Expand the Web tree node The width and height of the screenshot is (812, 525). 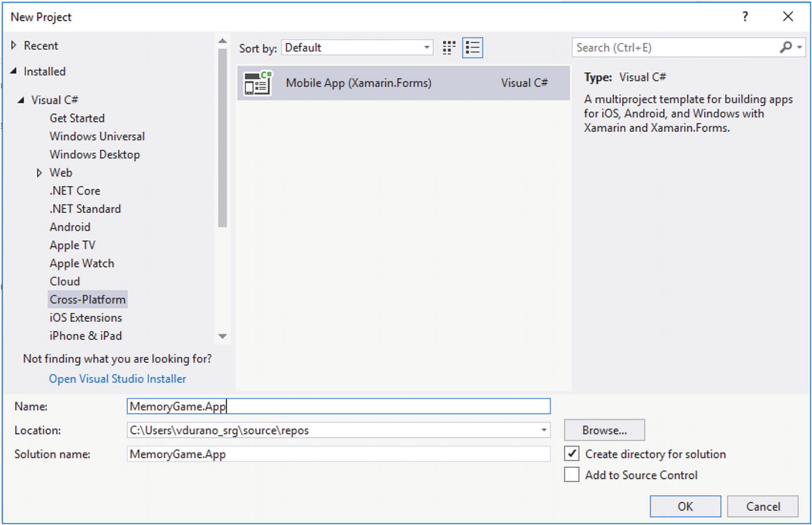tap(39, 173)
